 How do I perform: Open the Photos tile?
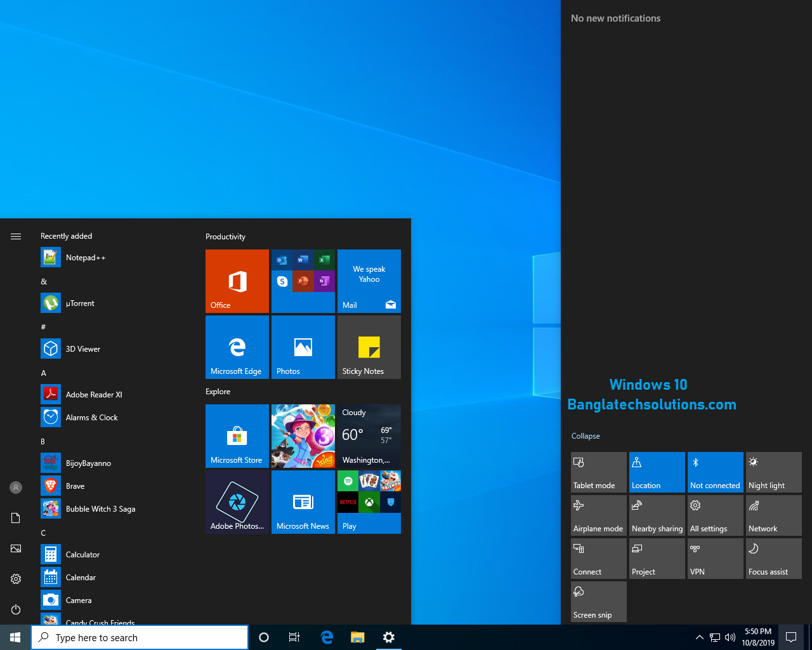click(x=303, y=347)
